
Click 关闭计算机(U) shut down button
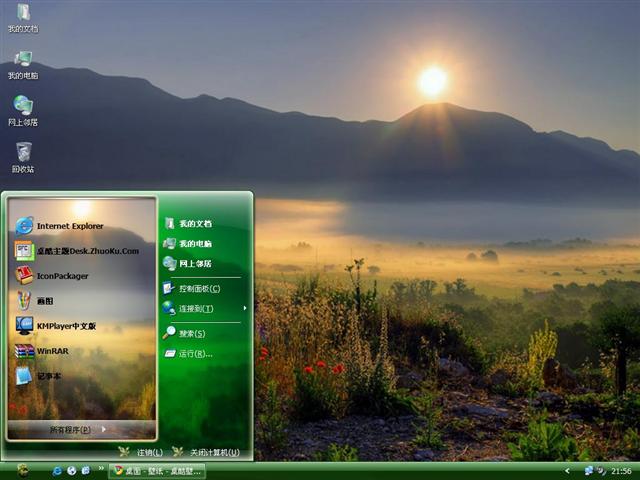[x=206, y=452]
